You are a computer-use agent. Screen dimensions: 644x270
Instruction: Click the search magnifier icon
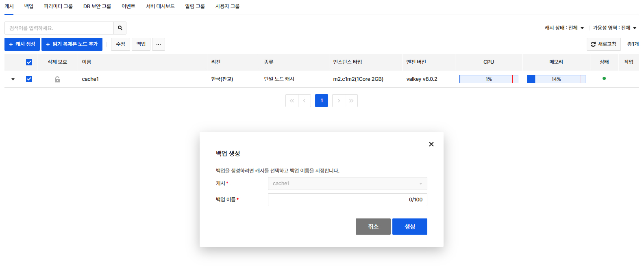(x=120, y=28)
